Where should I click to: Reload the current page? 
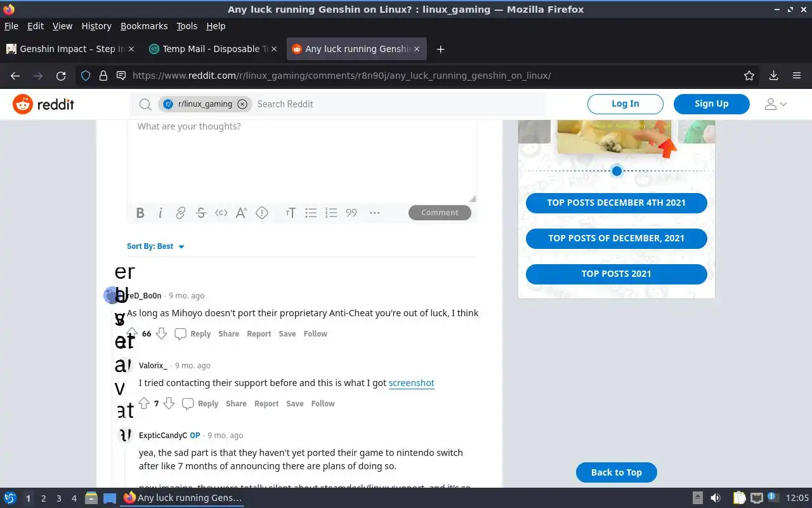click(61, 76)
